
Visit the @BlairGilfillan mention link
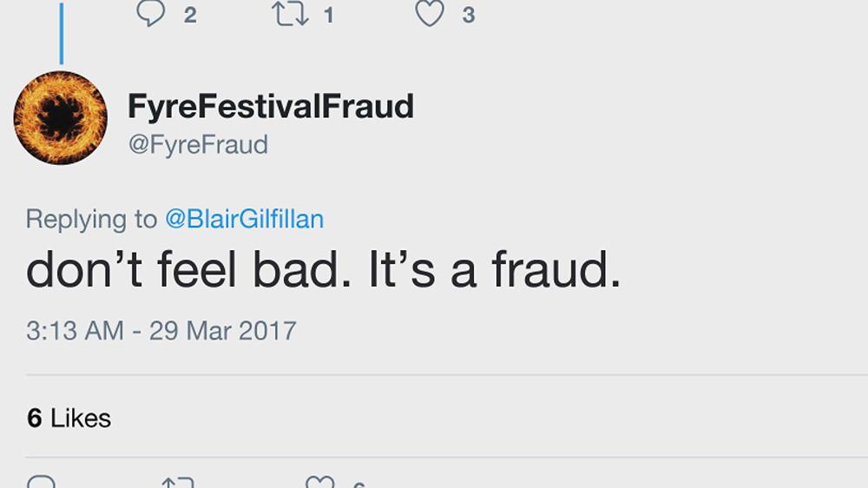pos(244,219)
